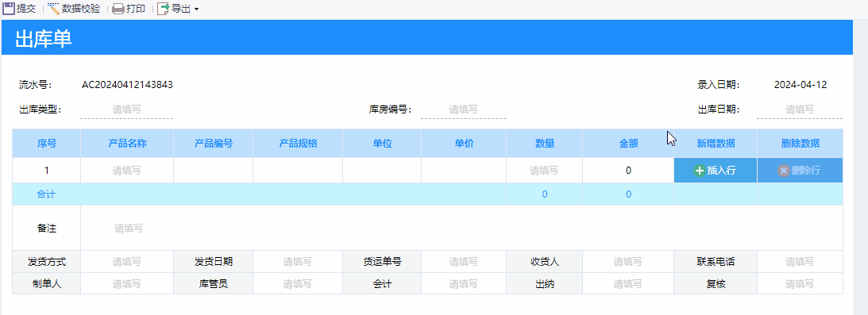Click the 数量 column header
Screen dimensions: 868x315
pyautogui.click(x=544, y=143)
